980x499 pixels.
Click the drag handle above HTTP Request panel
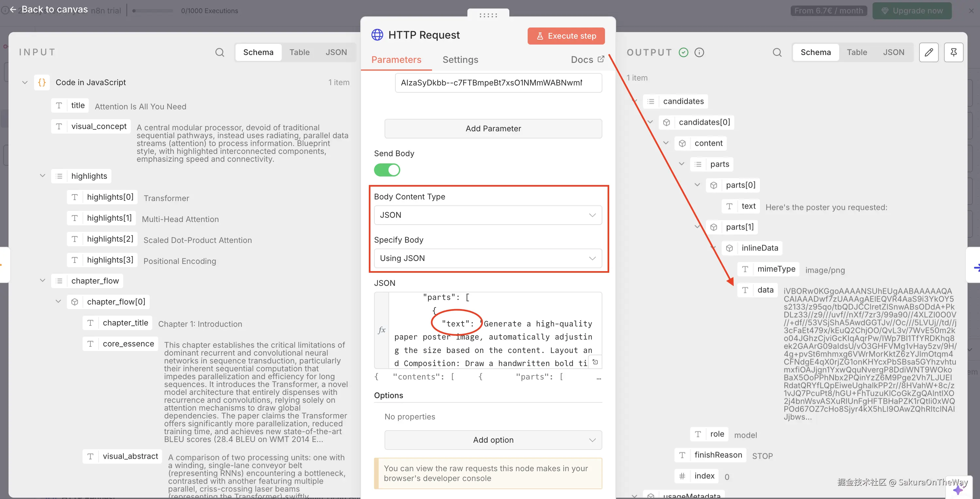click(488, 15)
